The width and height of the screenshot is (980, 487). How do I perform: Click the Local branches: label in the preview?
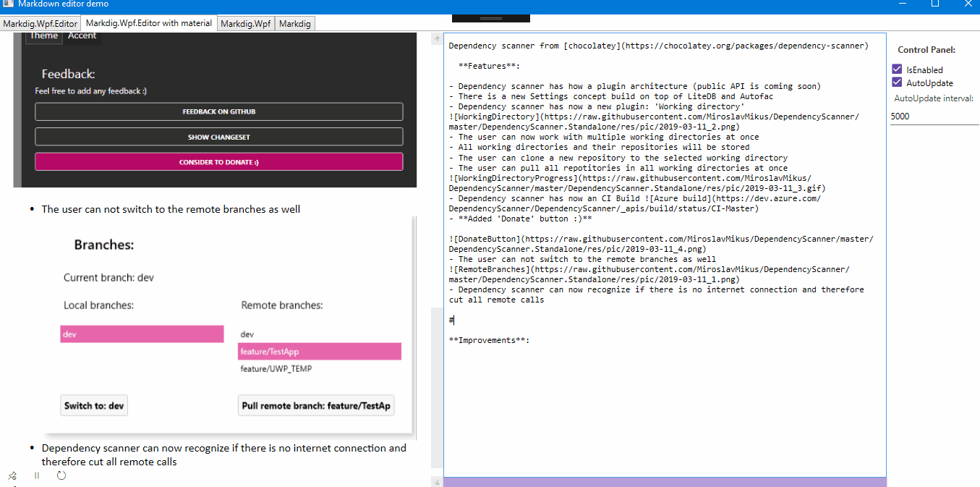pos(98,305)
